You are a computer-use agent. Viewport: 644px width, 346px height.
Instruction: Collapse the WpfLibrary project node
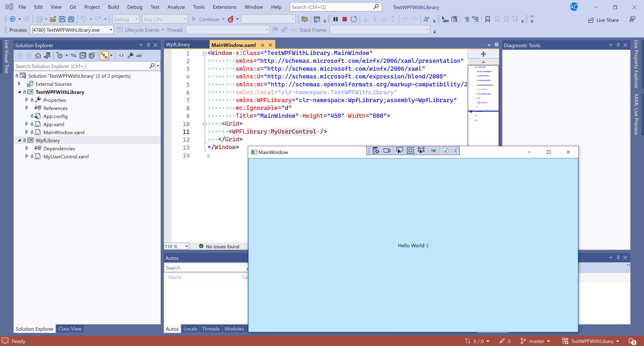(x=19, y=140)
